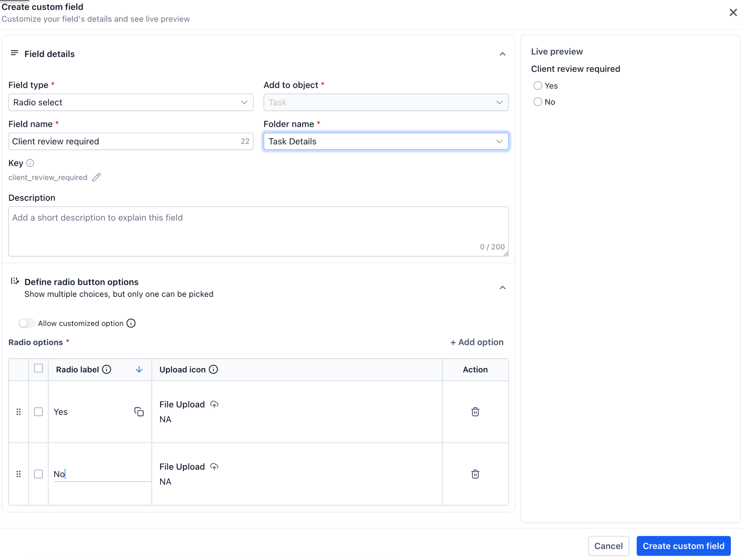Select No radio in Live preview
This screenshot has height=560, width=742.
(x=538, y=102)
